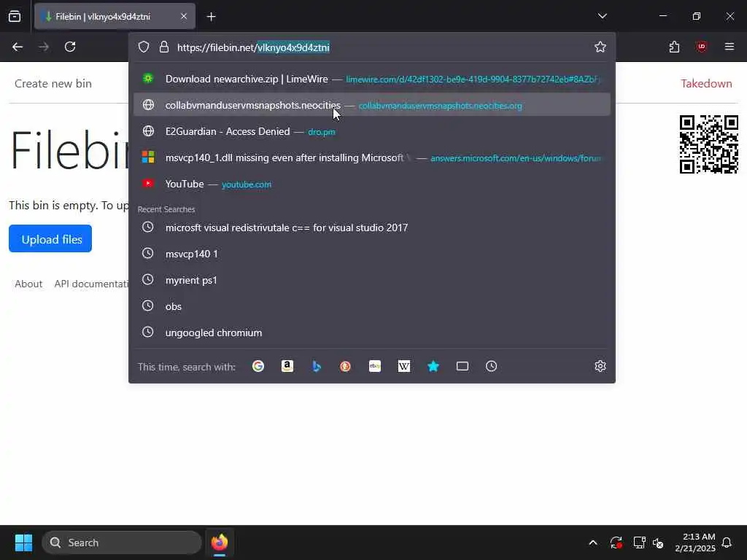This screenshot has width=747, height=560.
Task: Search this time with Google
Action: [258, 366]
